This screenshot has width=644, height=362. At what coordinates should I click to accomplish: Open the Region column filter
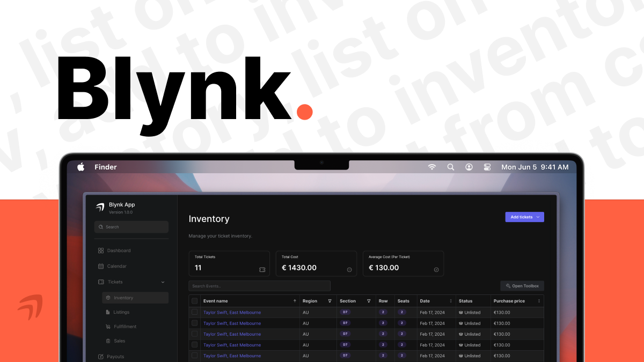[330, 301]
